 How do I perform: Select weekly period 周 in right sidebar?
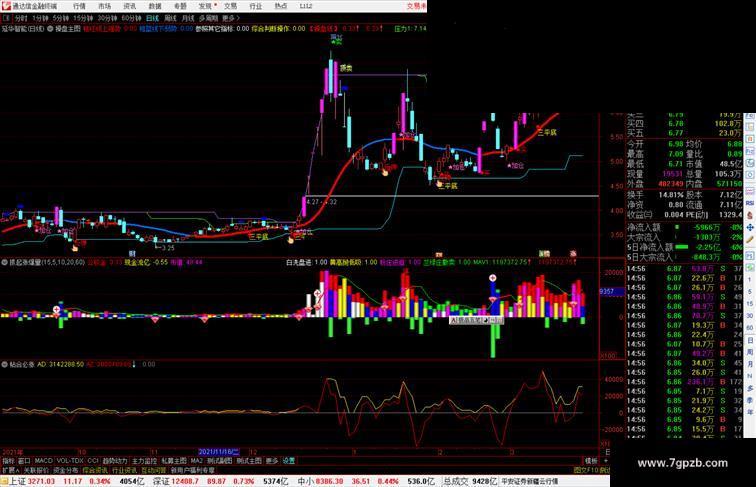tap(750, 352)
